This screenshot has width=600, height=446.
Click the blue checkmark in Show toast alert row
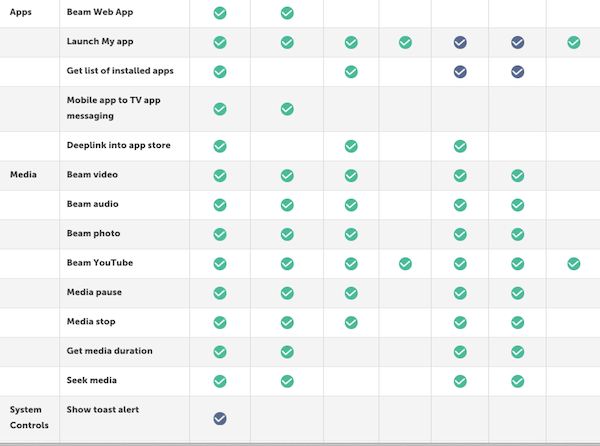click(220, 418)
